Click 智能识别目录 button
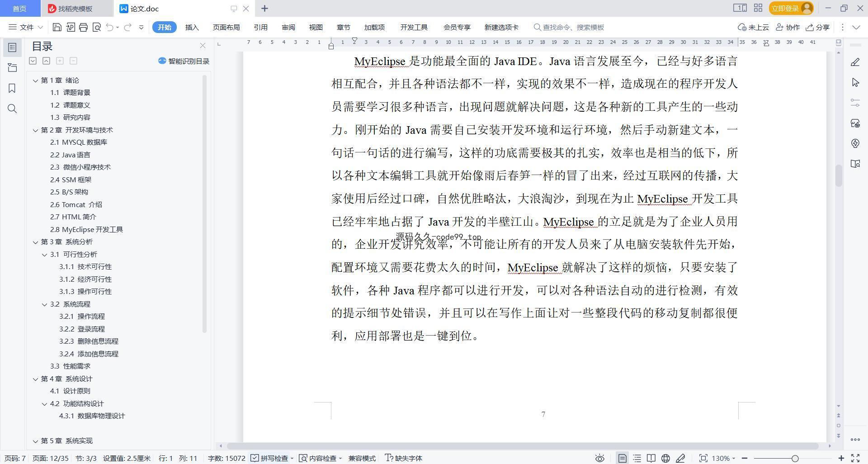The width and height of the screenshot is (868, 464). click(184, 61)
